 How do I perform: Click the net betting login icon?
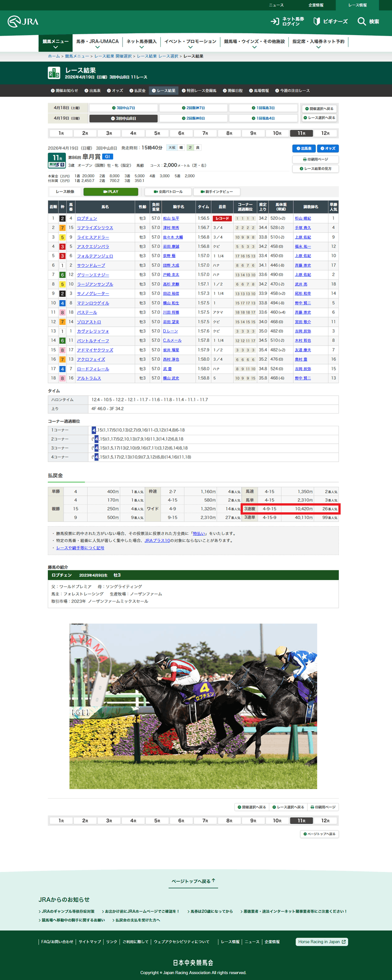(x=274, y=22)
